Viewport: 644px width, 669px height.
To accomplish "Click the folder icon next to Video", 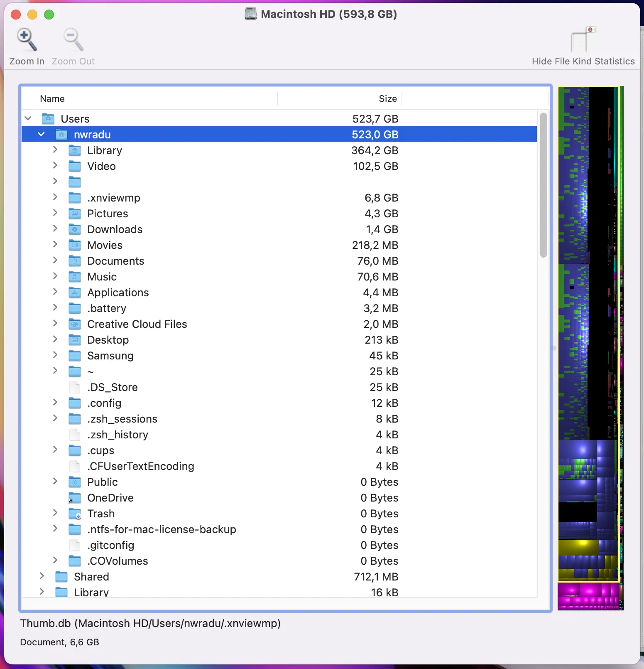I will point(75,166).
